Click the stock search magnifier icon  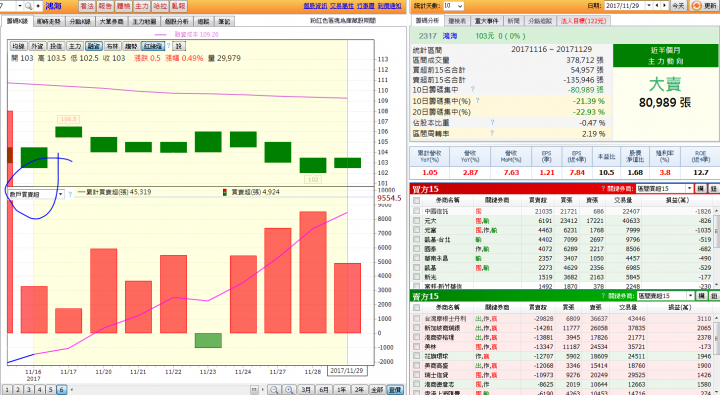(x=28, y=6)
